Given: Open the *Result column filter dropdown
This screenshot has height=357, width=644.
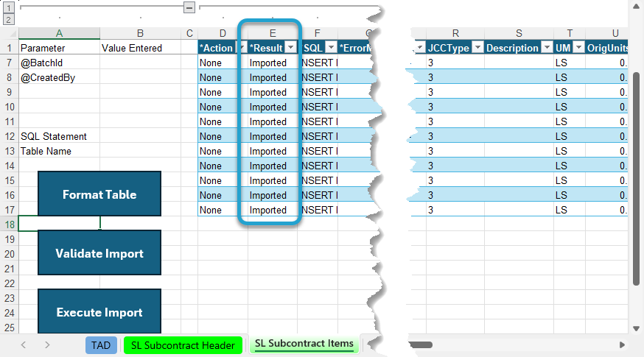Looking at the screenshot, I should pyautogui.click(x=291, y=48).
